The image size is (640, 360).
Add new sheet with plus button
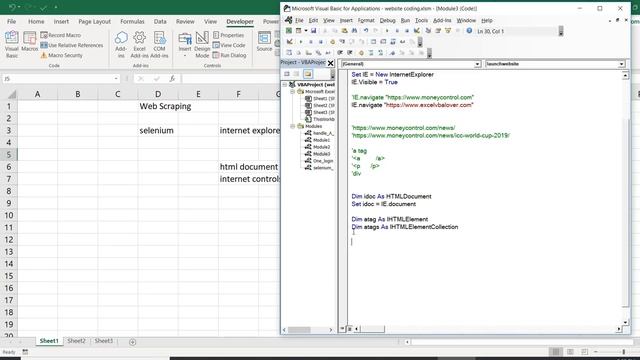(132, 342)
